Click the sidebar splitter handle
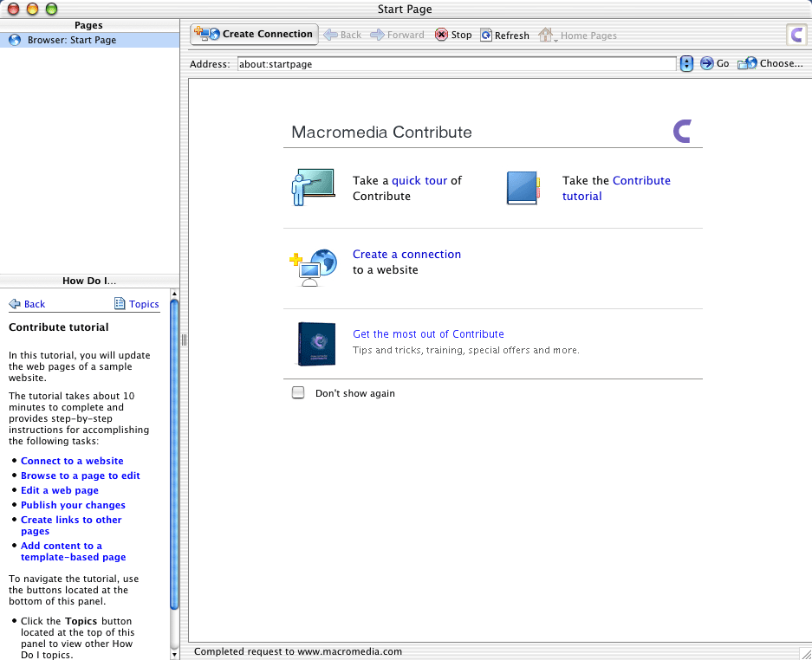The height and width of the screenshot is (660, 812). (x=184, y=340)
